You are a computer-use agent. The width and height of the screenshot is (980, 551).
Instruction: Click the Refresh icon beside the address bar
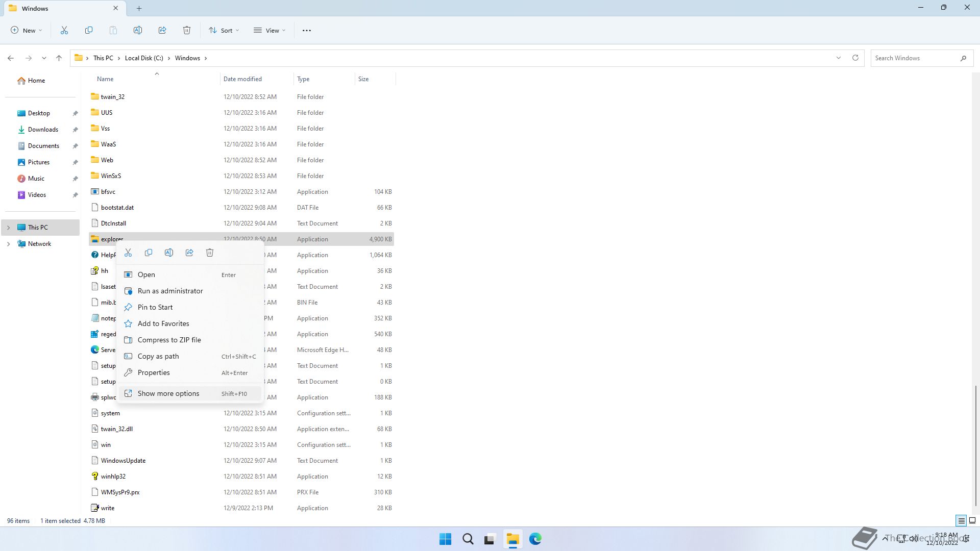pyautogui.click(x=855, y=58)
